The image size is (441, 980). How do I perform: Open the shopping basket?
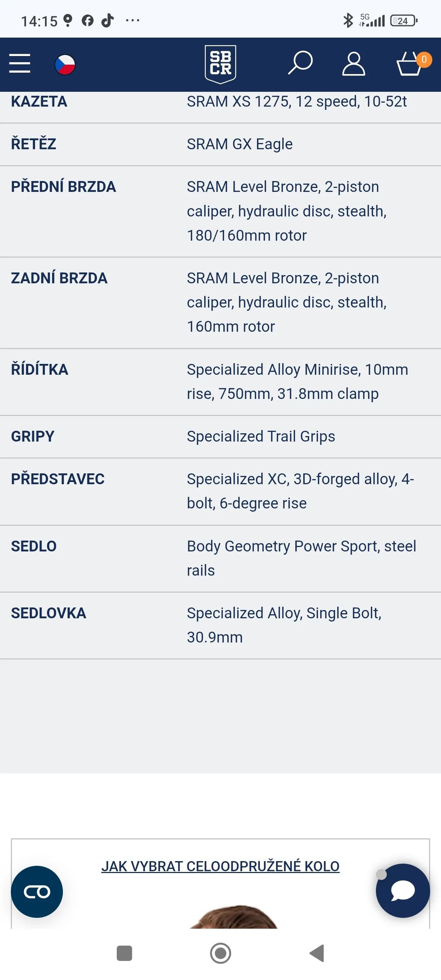tap(409, 64)
